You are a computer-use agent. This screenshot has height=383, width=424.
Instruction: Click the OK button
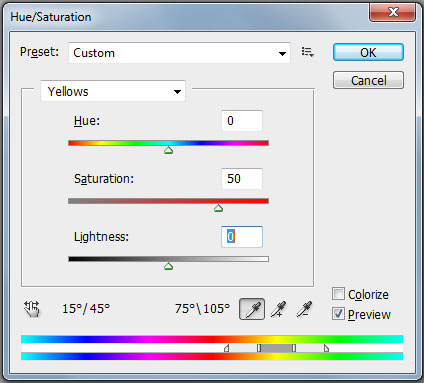click(368, 52)
